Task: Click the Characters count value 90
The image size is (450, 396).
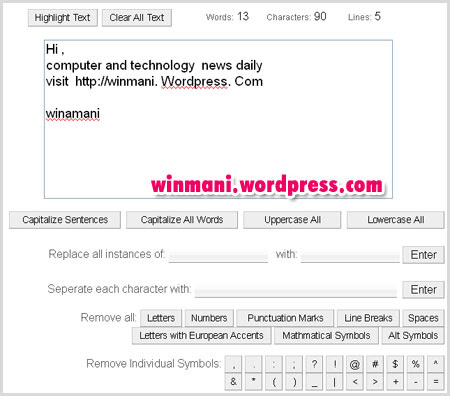Action: click(320, 16)
